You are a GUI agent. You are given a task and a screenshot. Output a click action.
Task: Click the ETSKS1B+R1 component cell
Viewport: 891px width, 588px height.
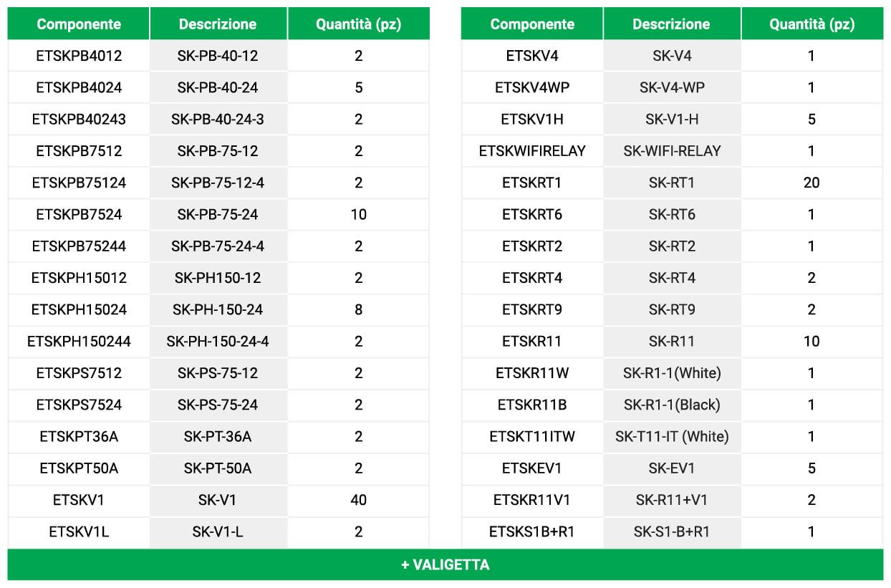click(532, 531)
